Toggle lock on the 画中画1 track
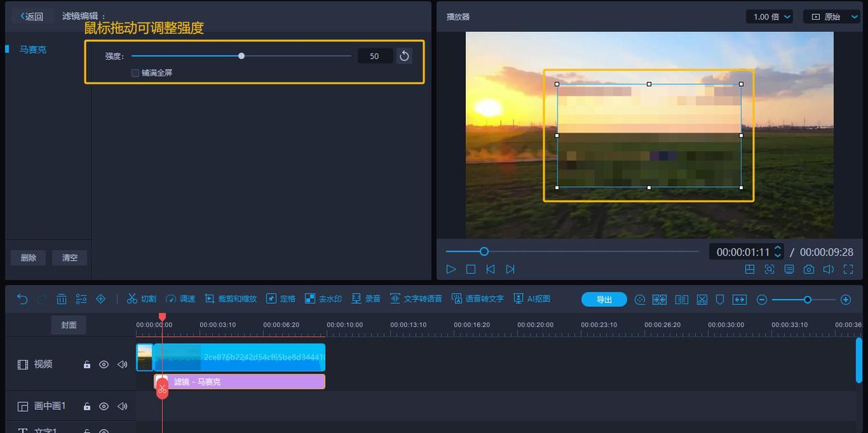 (x=87, y=407)
